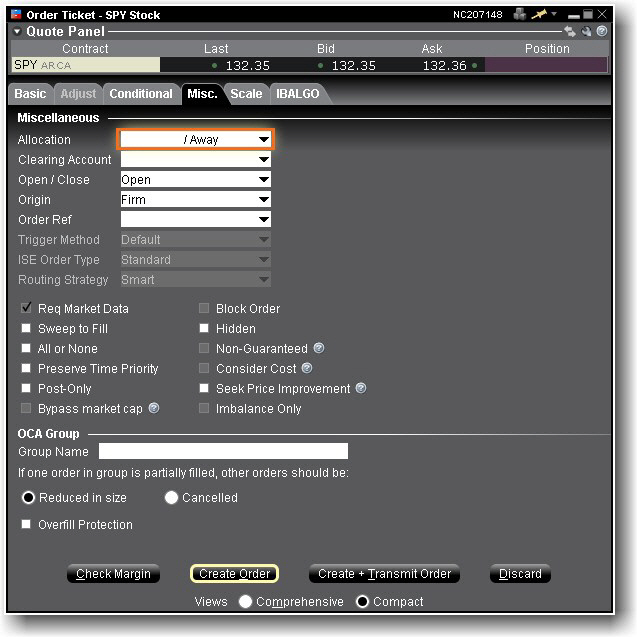Image resolution: width=637 pixels, height=637 pixels.
Task: Open the ISE Order Type dropdown
Action: tap(196, 259)
